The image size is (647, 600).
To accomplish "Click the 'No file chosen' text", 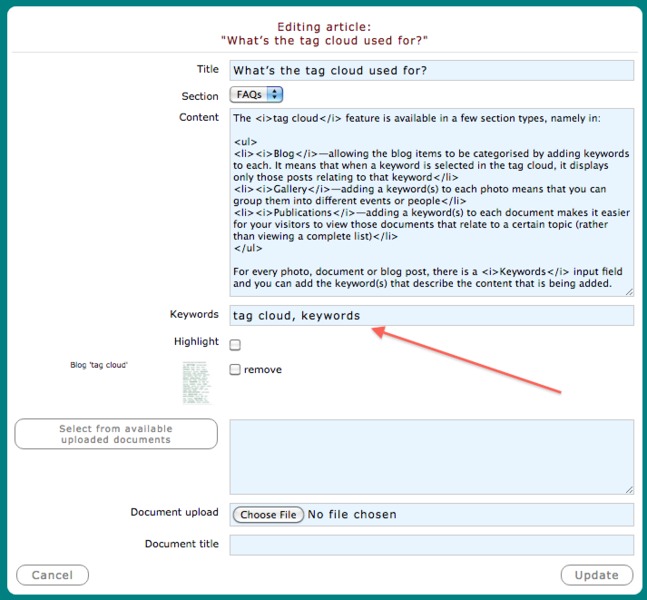I will [352, 515].
